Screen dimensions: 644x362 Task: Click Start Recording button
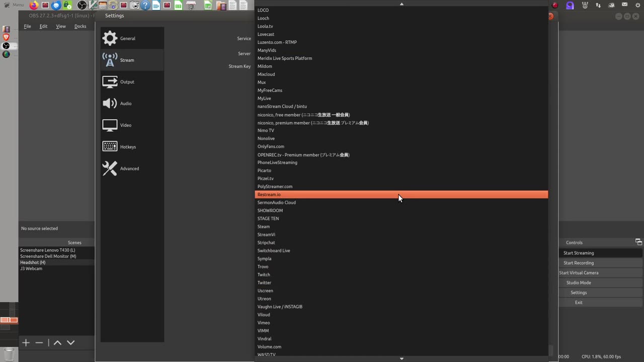tap(601, 263)
